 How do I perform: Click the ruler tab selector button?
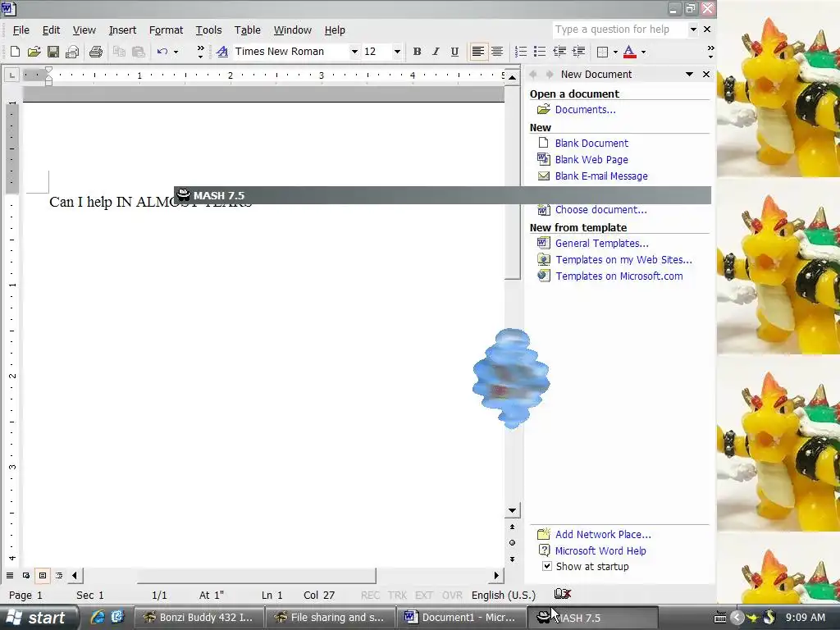tap(11, 75)
